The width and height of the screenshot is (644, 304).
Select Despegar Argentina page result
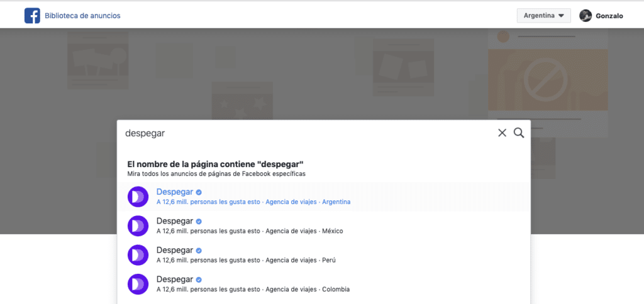point(324,197)
